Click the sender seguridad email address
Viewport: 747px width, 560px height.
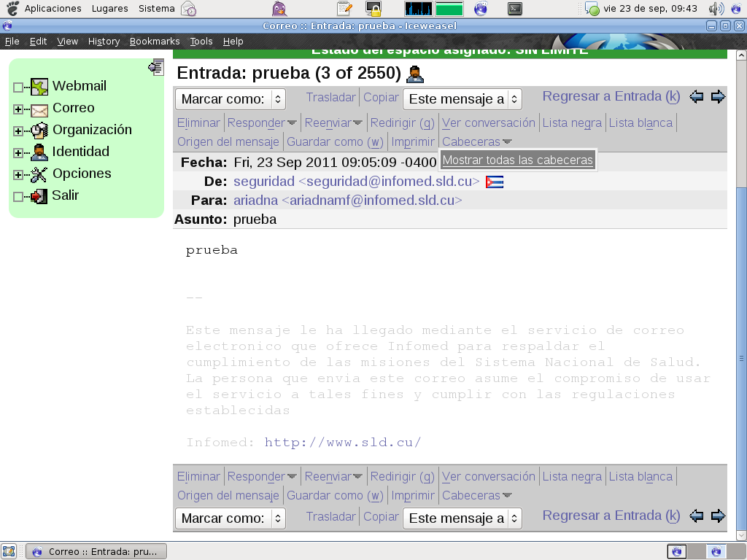tap(356, 182)
